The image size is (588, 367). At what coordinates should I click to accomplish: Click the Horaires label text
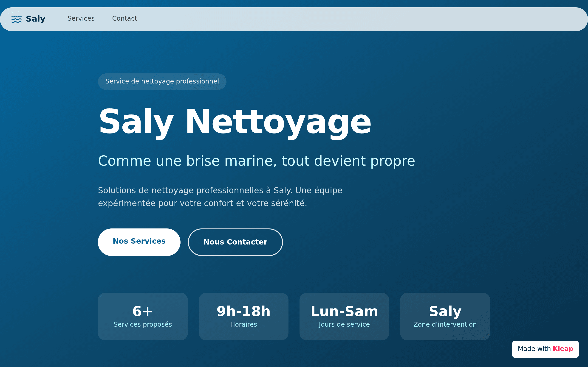click(x=243, y=324)
